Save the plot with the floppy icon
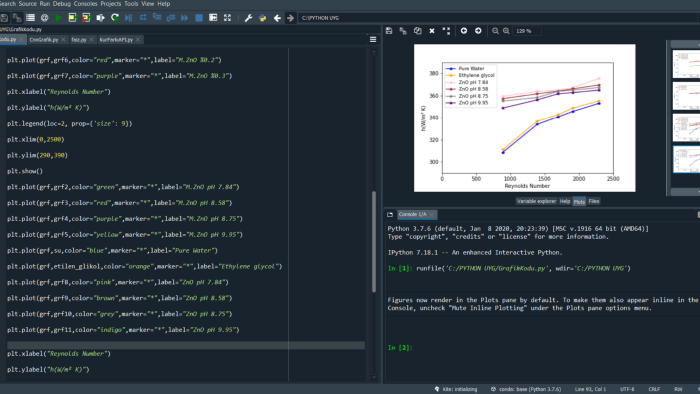 coord(389,31)
